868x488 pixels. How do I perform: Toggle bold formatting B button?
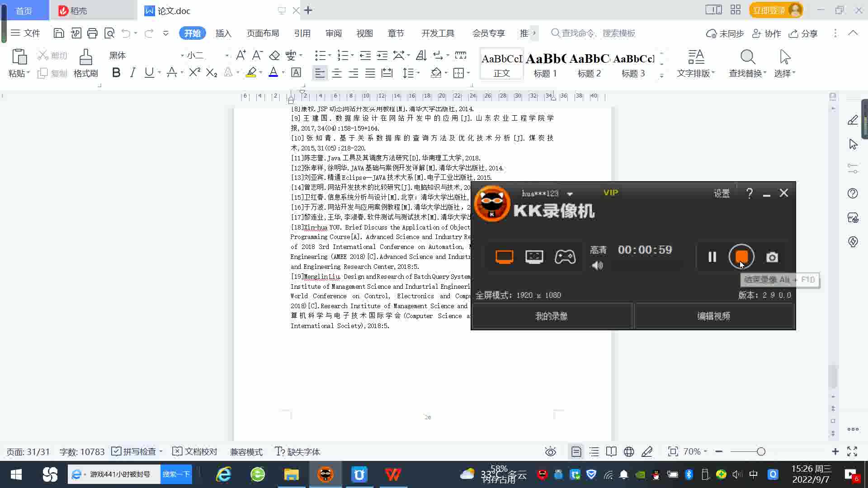pos(116,73)
